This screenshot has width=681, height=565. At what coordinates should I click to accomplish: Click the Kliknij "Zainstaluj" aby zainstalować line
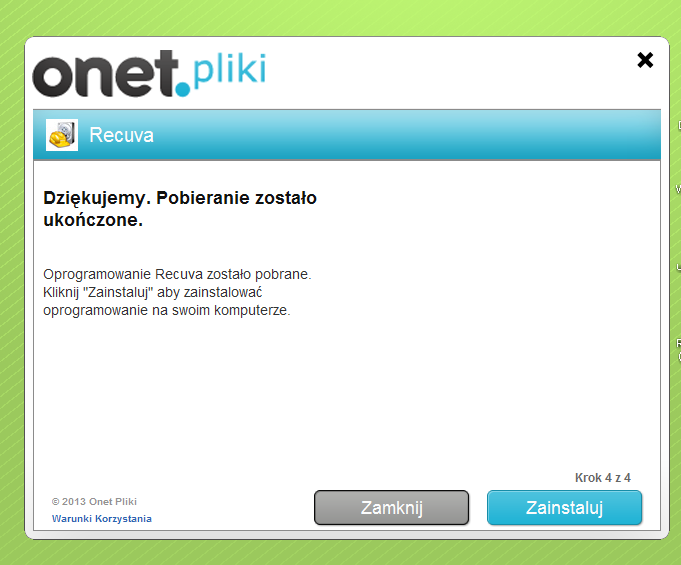click(x=152, y=292)
